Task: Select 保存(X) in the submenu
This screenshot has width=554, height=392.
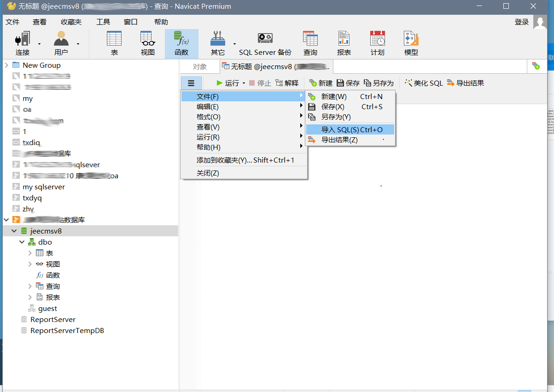Action: (350, 106)
